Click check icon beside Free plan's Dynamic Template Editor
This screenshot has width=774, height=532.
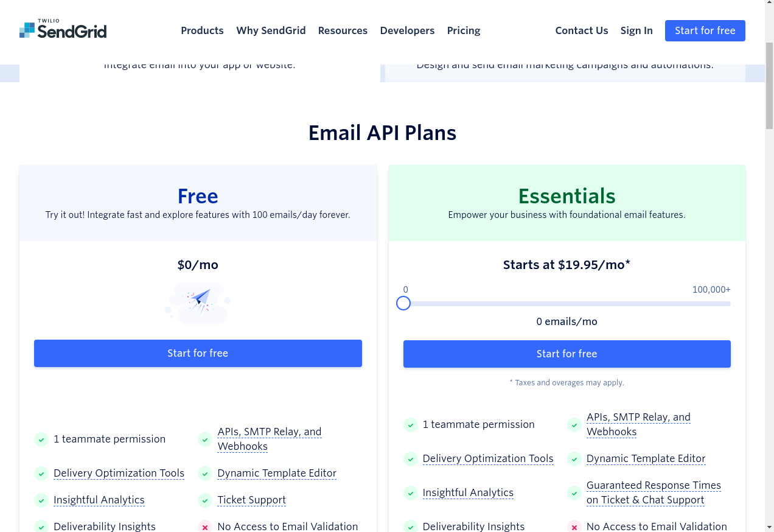(205, 474)
